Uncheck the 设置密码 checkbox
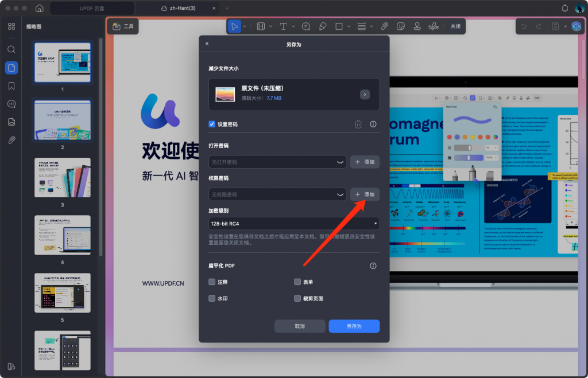The height and width of the screenshot is (378, 588). point(212,124)
